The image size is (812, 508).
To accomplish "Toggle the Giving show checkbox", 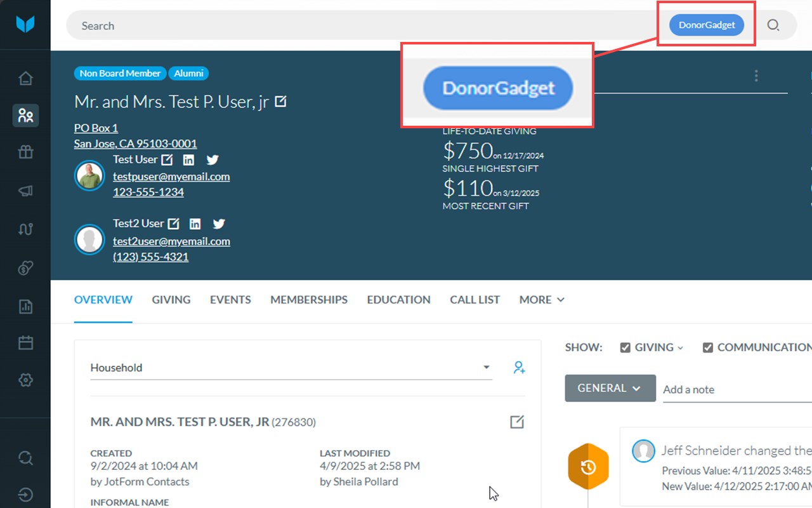I will pyautogui.click(x=625, y=347).
